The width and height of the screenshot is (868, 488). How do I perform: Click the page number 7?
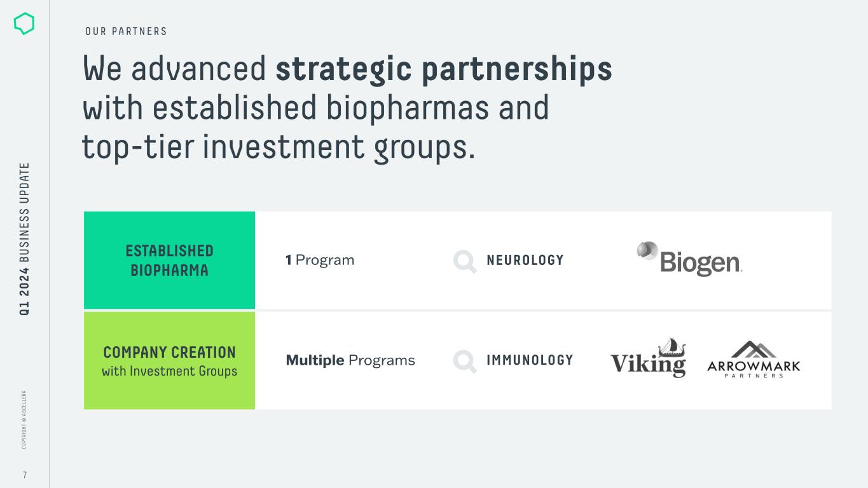(x=25, y=475)
